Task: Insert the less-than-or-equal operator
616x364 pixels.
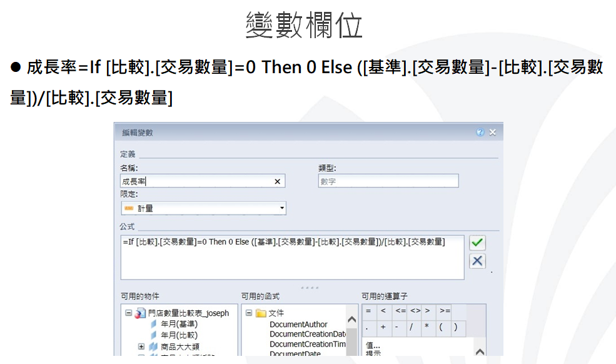Action: click(400, 311)
